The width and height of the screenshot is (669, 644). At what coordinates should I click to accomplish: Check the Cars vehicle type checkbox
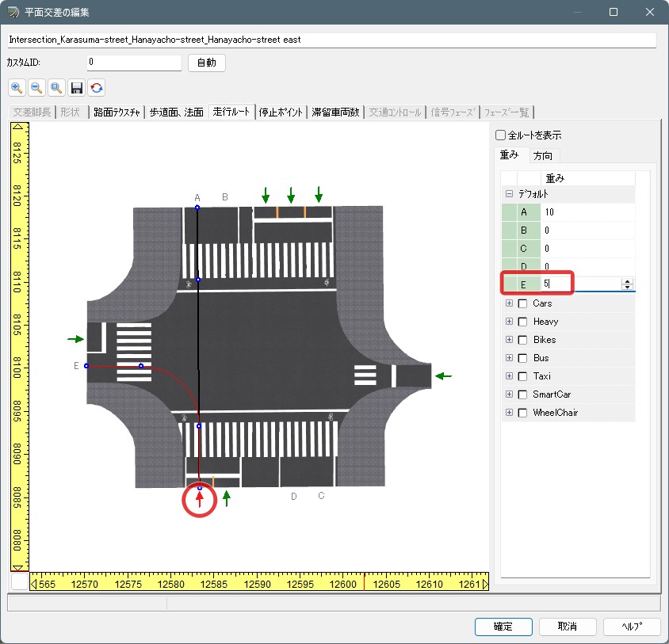click(522, 303)
